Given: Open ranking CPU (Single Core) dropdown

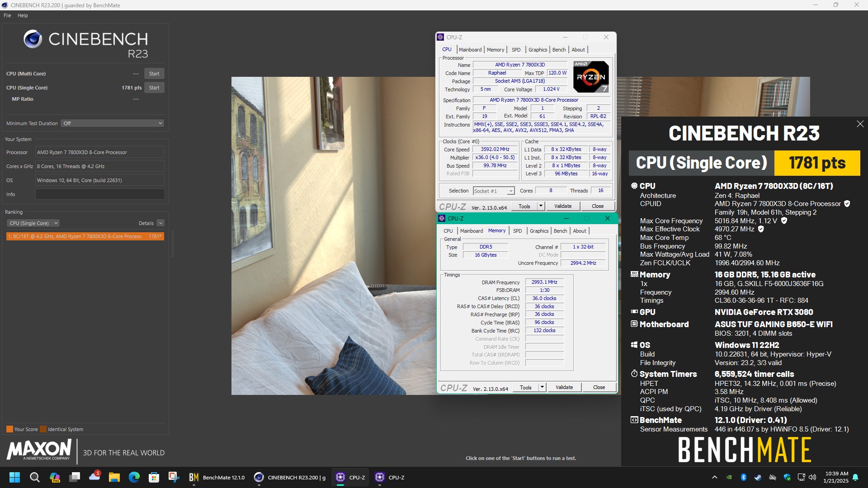Looking at the screenshot, I should [x=33, y=223].
